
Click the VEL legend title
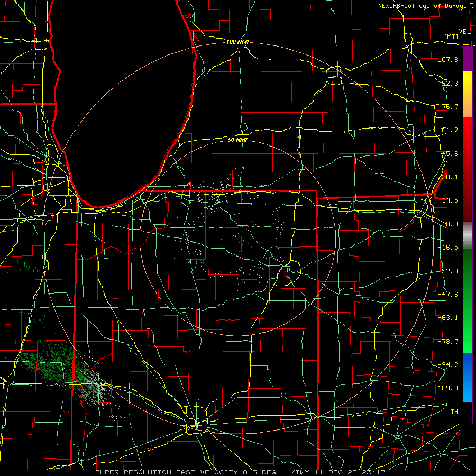point(464,32)
